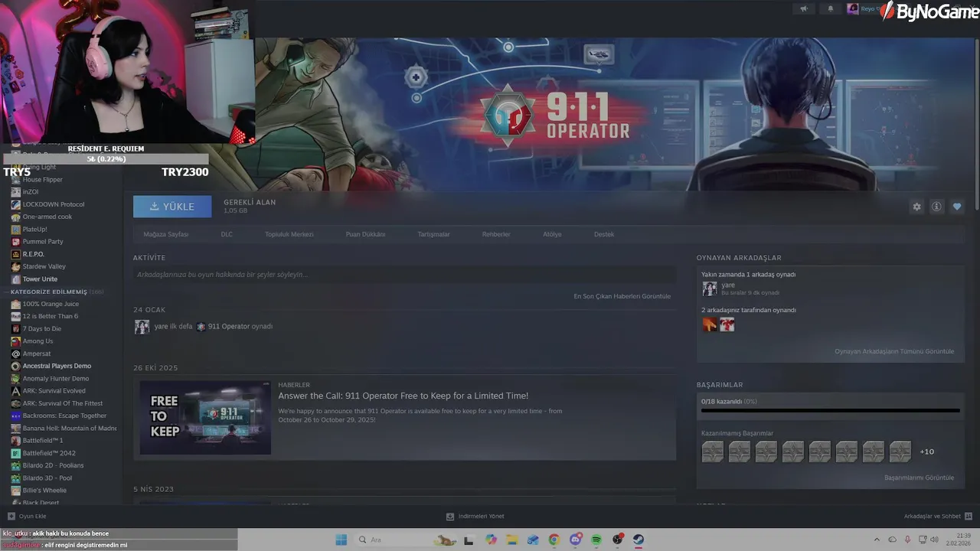Select R.E.P.O. in the library list
980x551 pixels.
point(34,254)
